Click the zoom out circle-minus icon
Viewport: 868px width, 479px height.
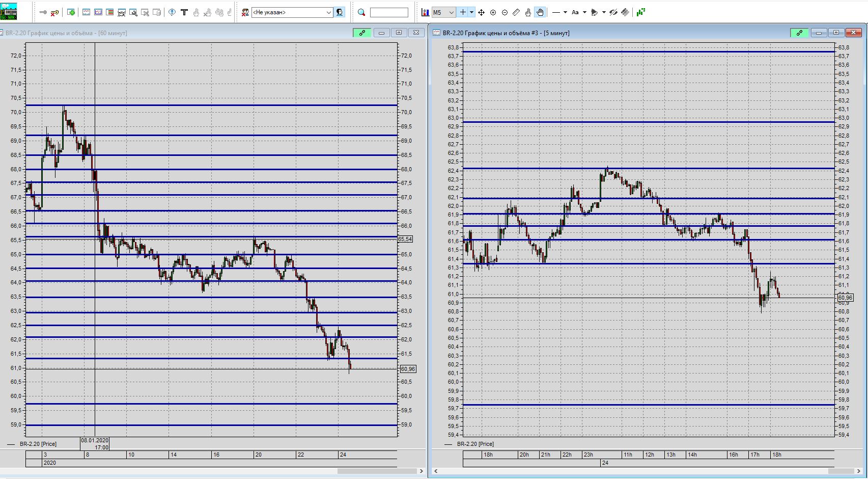pos(505,12)
